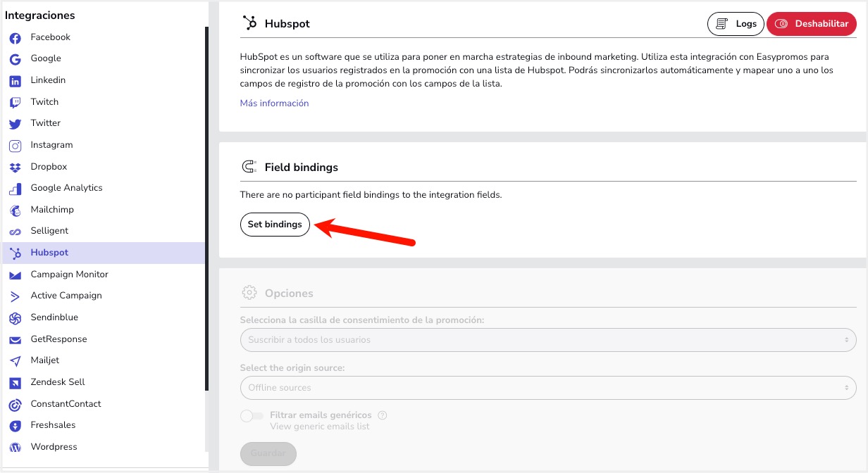
Task: Click the Set bindings button
Action: pyautogui.click(x=275, y=225)
